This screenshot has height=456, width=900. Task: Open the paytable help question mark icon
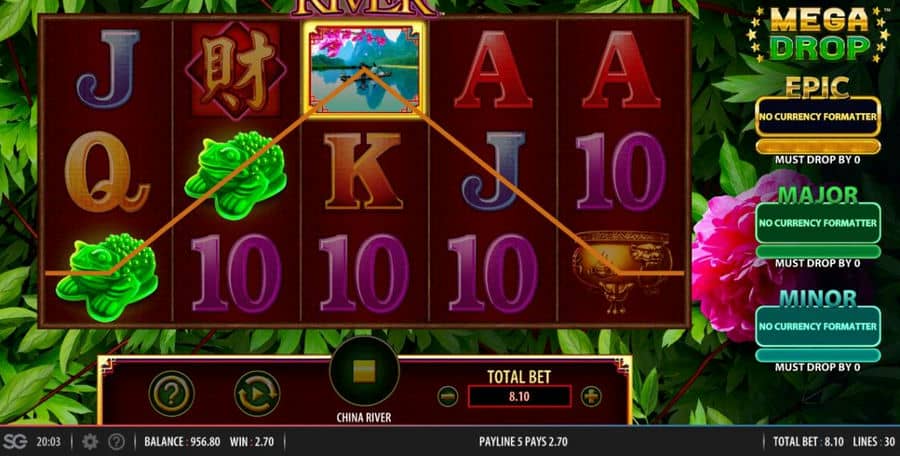coord(172,393)
